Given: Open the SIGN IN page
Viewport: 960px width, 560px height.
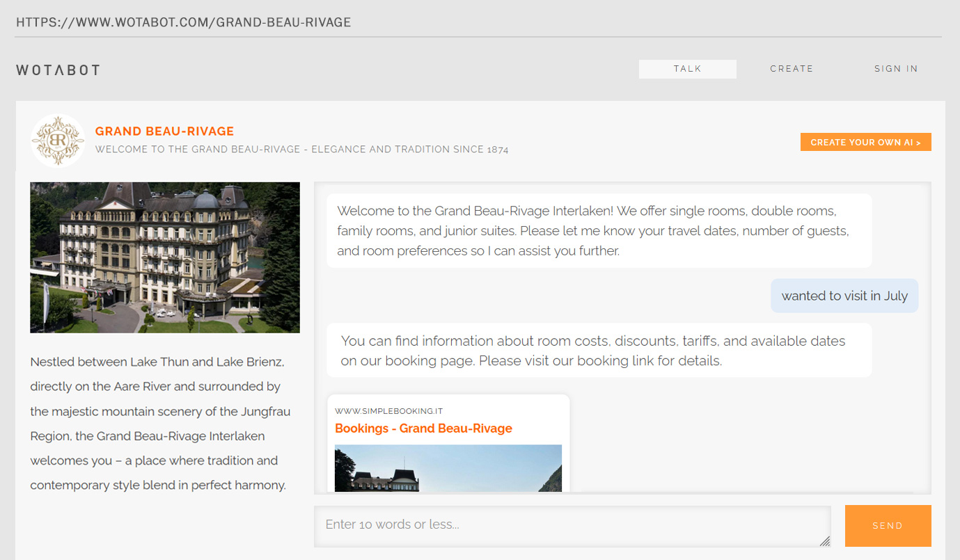Looking at the screenshot, I should tap(896, 68).
